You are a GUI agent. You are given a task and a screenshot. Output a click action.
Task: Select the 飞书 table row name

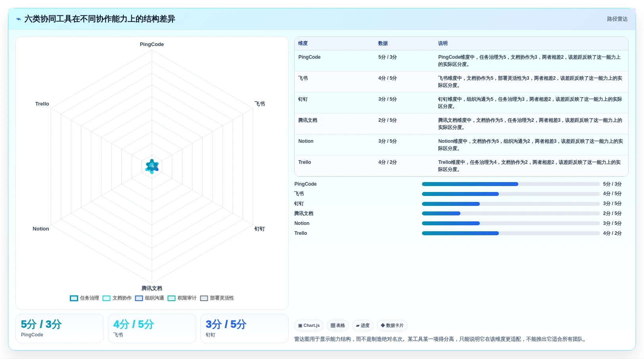(x=303, y=78)
